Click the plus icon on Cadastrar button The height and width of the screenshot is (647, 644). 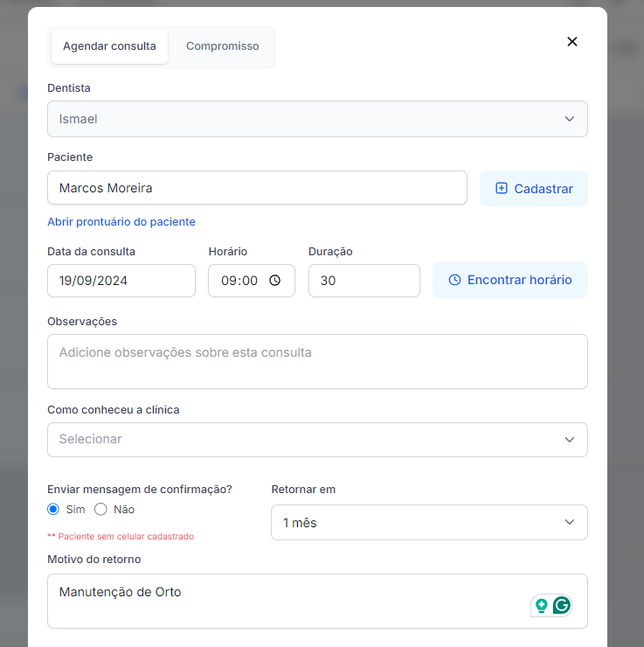(502, 188)
